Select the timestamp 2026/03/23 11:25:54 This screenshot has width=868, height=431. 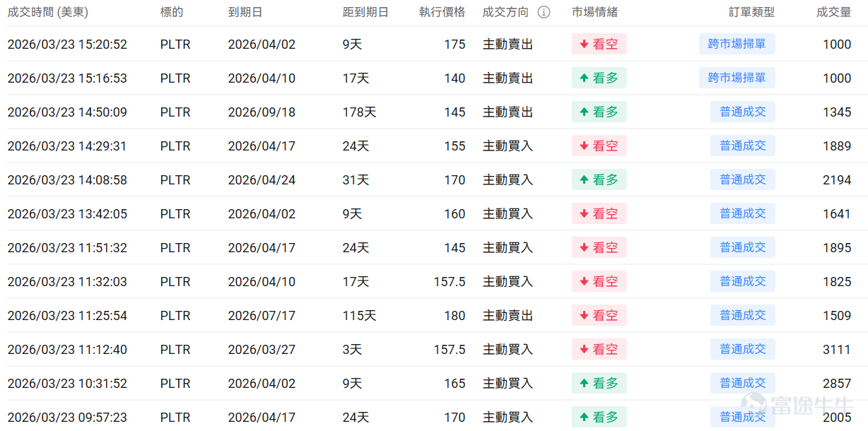coord(67,316)
